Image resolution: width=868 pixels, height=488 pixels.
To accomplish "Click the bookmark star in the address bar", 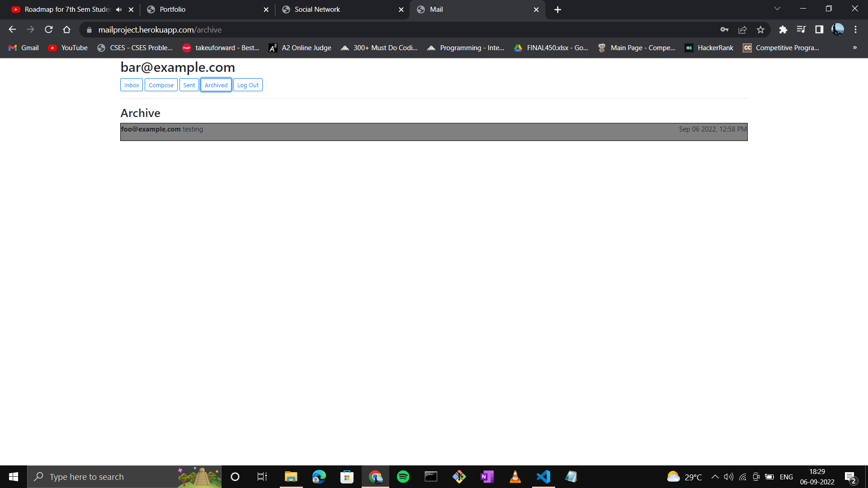I will coord(760,29).
